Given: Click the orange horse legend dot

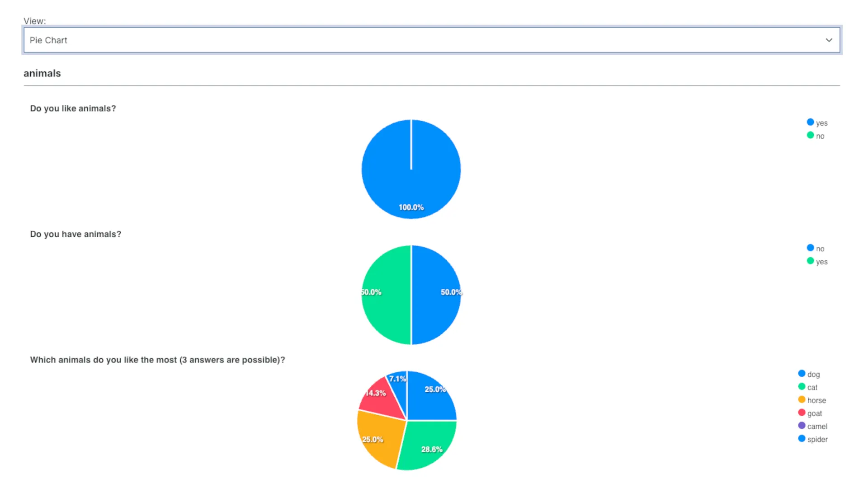Looking at the screenshot, I should click(802, 400).
